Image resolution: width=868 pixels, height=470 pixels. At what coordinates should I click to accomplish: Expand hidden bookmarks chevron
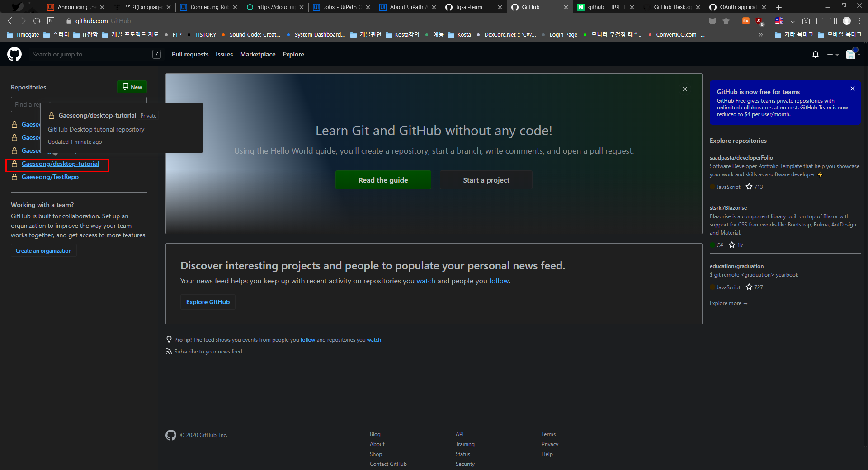click(x=761, y=35)
